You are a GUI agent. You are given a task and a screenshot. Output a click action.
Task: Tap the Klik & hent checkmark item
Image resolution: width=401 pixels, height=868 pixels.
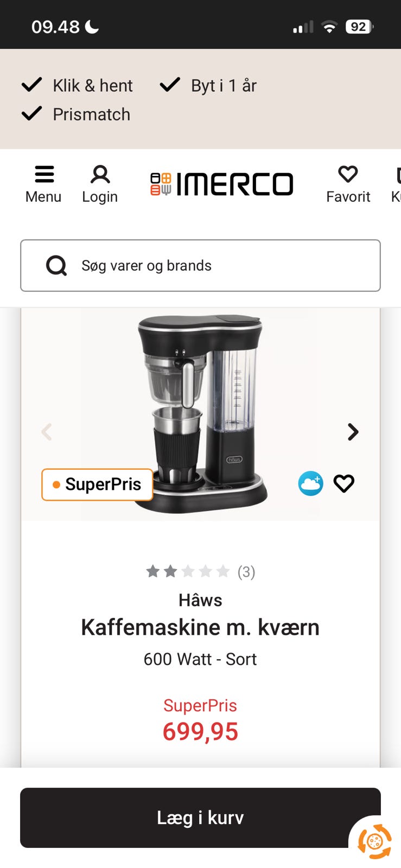[x=78, y=85]
